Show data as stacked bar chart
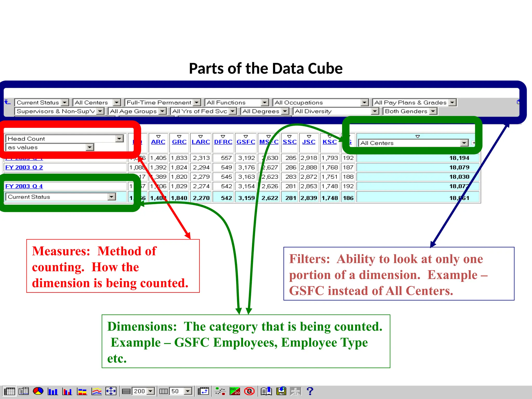 (x=82, y=391)
